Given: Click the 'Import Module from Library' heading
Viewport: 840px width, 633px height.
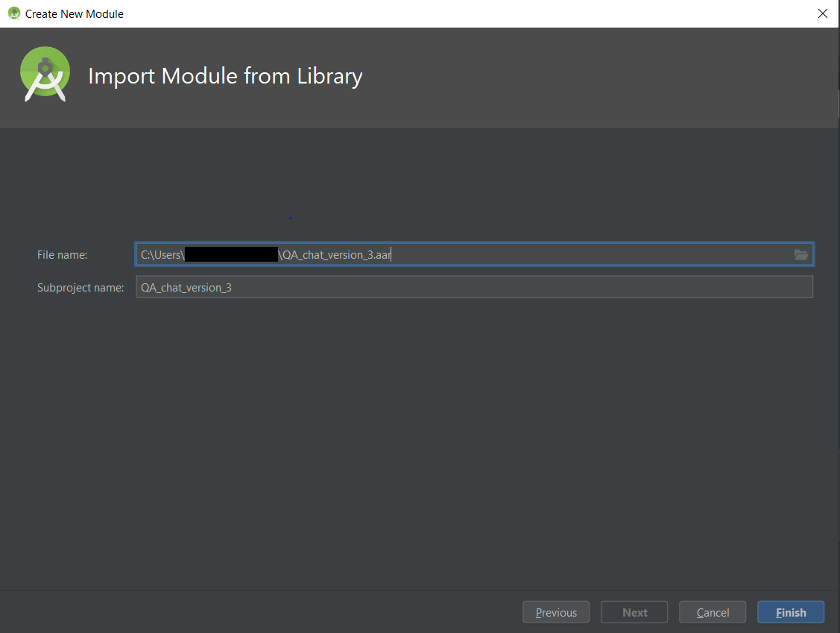Looking at the screenshot, I should (225, 76).
